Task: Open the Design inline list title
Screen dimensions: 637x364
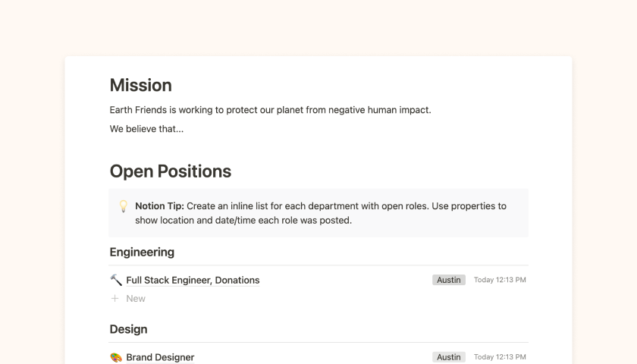Action: 128,329
